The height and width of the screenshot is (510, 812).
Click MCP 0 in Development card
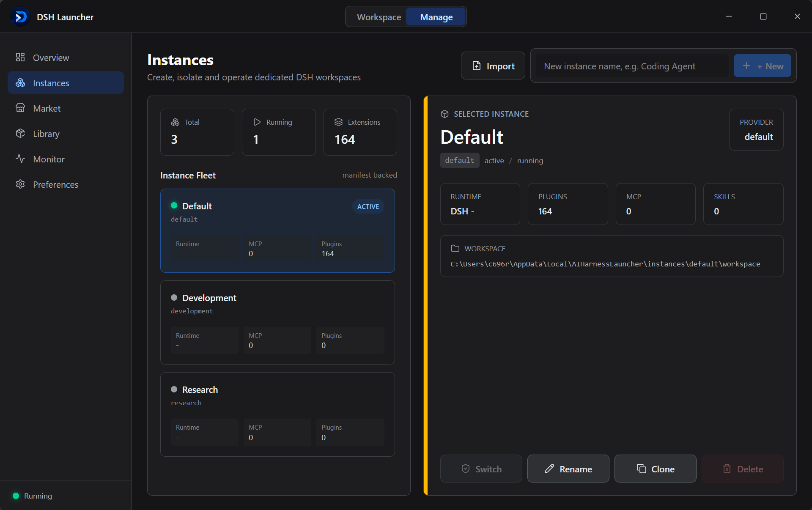tap(277, 340)
